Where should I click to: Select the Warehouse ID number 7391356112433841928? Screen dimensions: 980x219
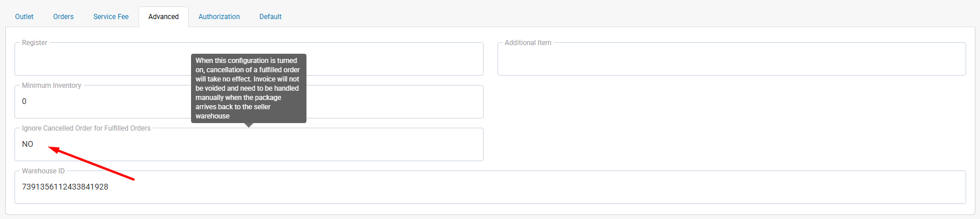coord(65,187)
